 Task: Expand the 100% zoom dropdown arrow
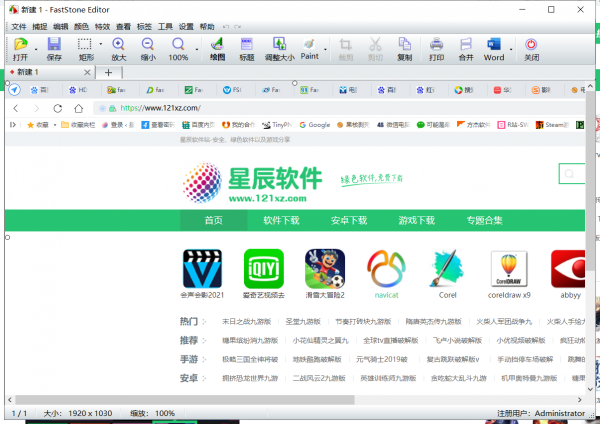[x=197, y=49]
